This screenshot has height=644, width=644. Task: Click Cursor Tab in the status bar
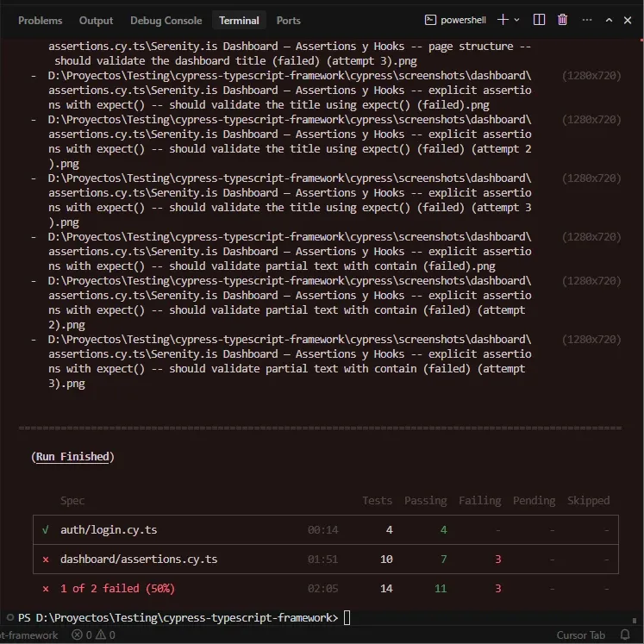580,635
